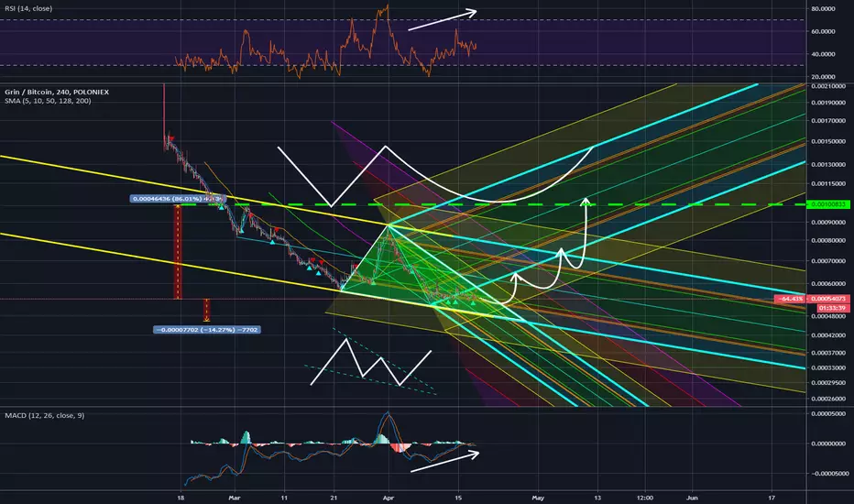Select 0.00029500 on the price axis
854x504 pixels.
pos(828,383)
